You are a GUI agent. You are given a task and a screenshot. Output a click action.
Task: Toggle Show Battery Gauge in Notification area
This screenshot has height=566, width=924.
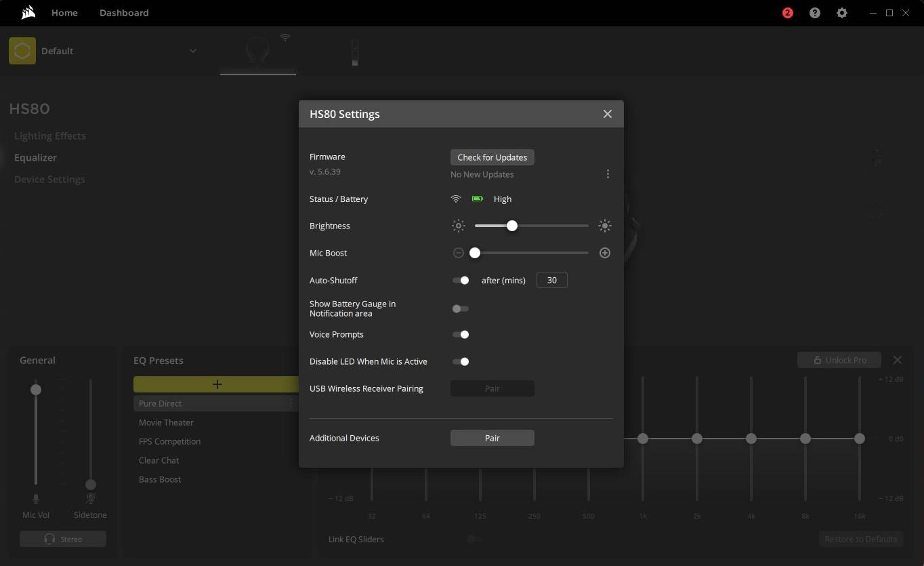(461, 308)
